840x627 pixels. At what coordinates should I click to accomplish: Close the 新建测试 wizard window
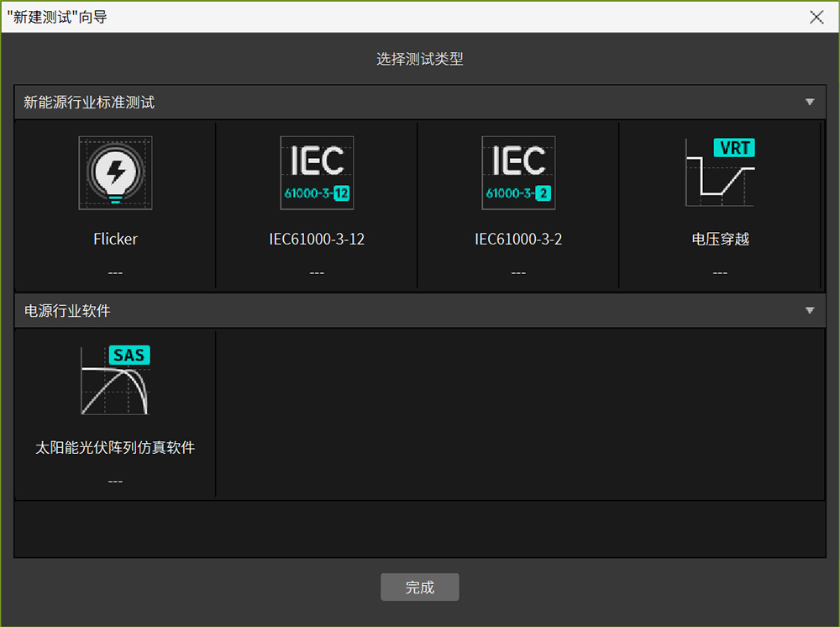pyautogui.click(x=816, y=17)
